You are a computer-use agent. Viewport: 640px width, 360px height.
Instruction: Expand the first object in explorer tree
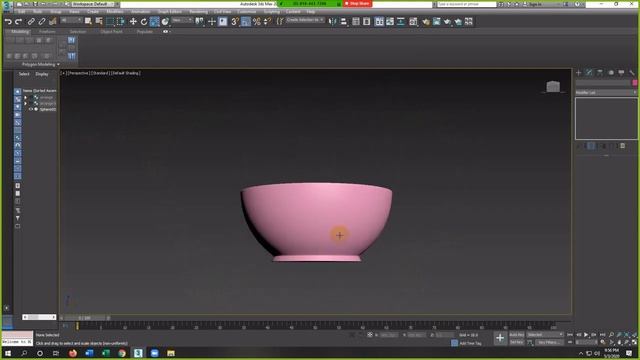coord(26,98)
